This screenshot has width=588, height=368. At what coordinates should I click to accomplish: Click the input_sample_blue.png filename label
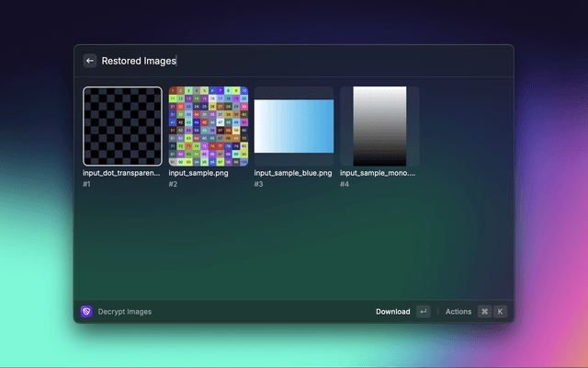pyautogui.click(x=292, y=173)
